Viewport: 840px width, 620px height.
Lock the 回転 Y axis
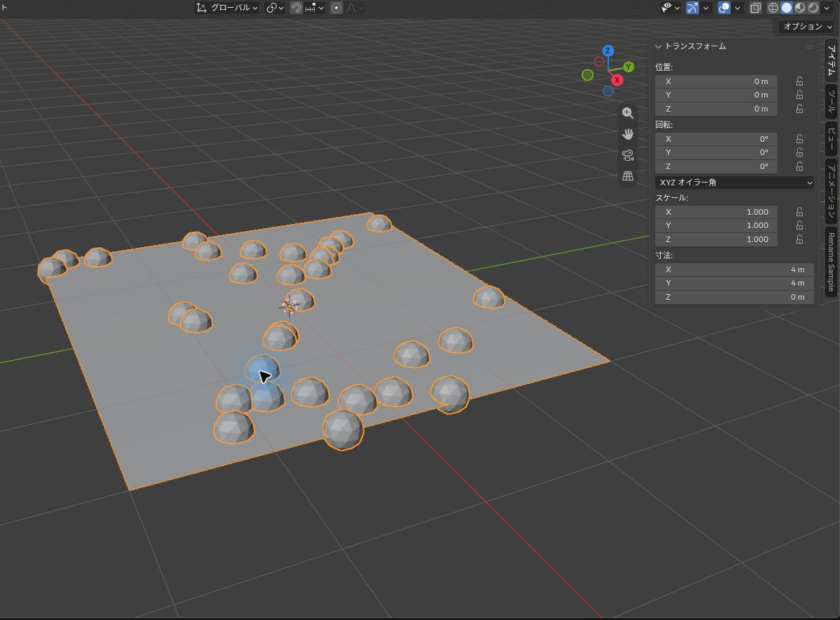[x=799, y=152]
